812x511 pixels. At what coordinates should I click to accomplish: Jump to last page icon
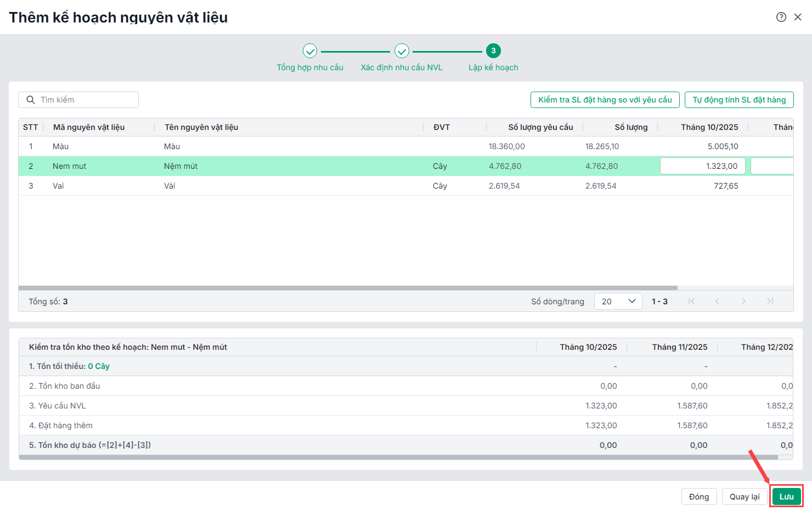770,301
